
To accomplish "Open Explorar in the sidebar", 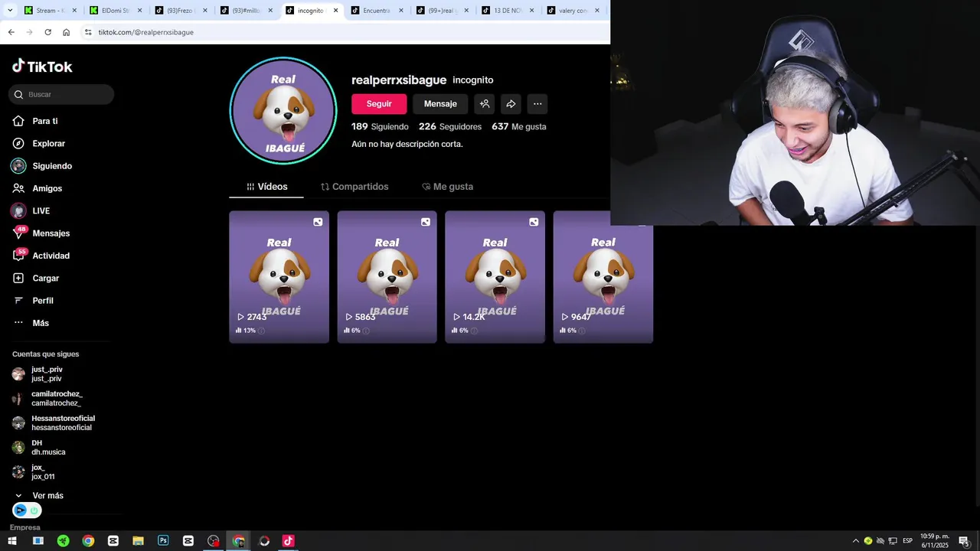I will pos(48,143).
